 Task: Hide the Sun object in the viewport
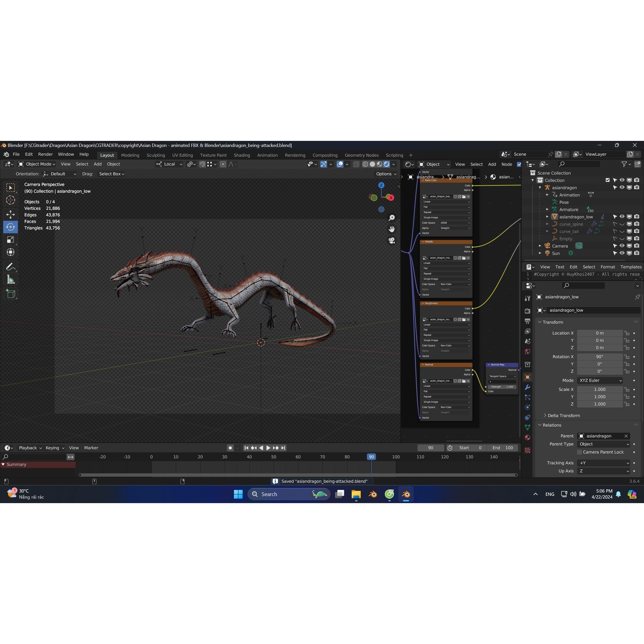(x=622, y=253)
